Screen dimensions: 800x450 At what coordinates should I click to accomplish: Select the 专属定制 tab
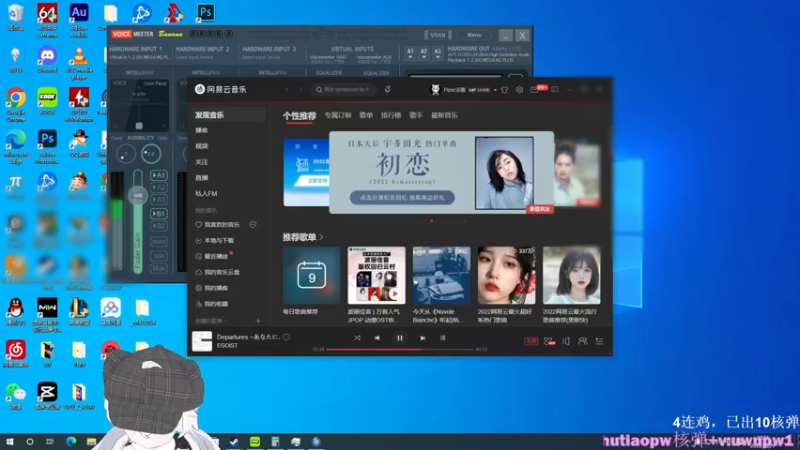pyautogui.click(x=338, y=115)
